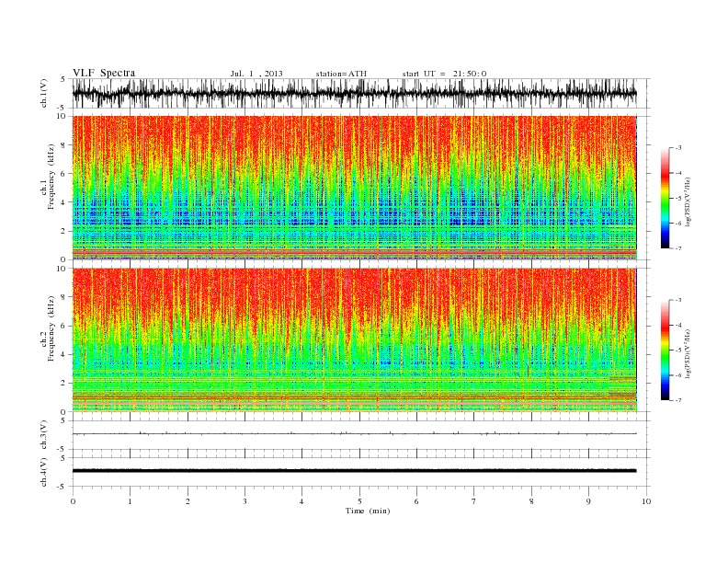Click the "4" kHz tick of ch.2 spectrogram

[64, 355]
